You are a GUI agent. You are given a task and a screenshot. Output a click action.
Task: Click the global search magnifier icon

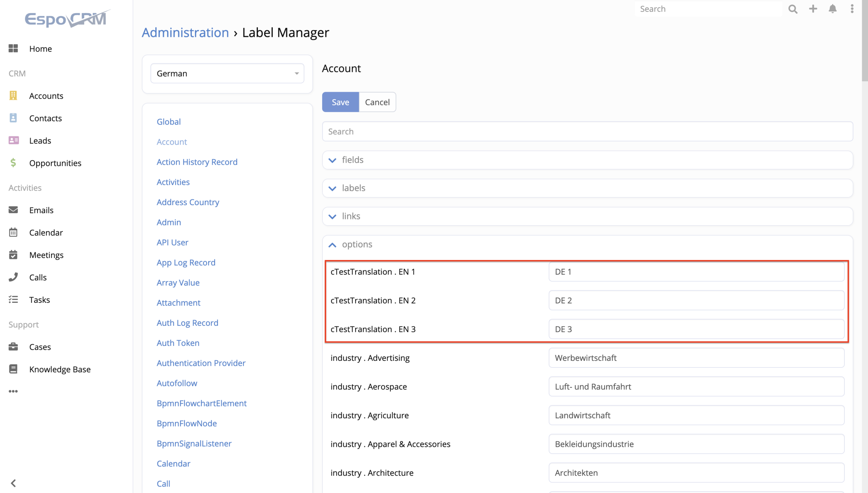(x=793, y=9)
